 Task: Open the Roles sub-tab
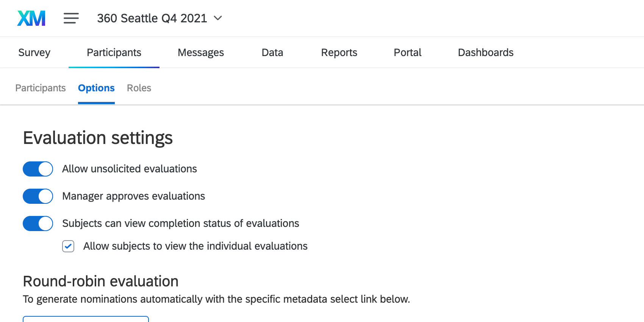[139, 88]
